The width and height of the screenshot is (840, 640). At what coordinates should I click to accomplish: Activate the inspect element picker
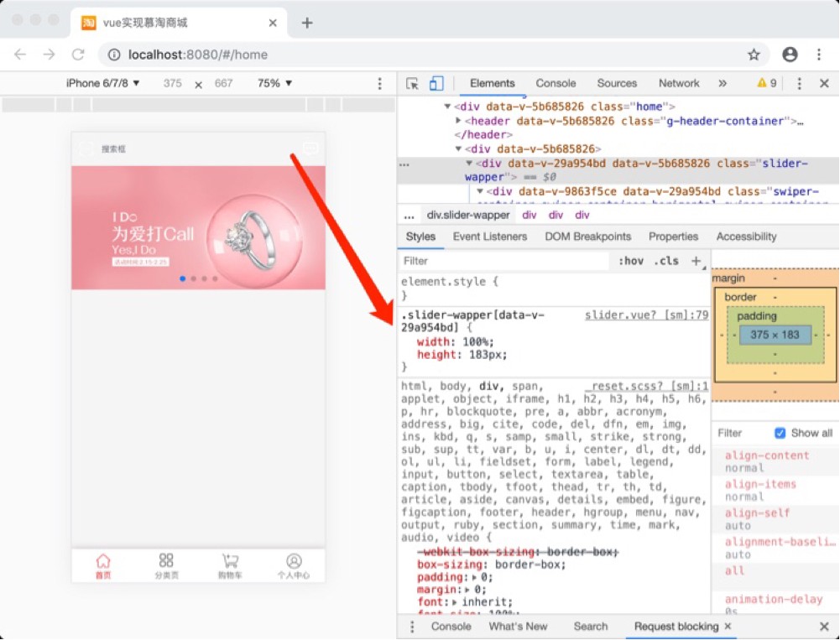click(x=412, y=84)
